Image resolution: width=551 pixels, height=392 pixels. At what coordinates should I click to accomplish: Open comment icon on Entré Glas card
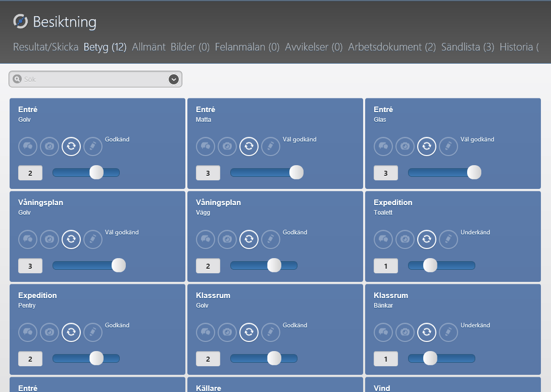(383, 146)
